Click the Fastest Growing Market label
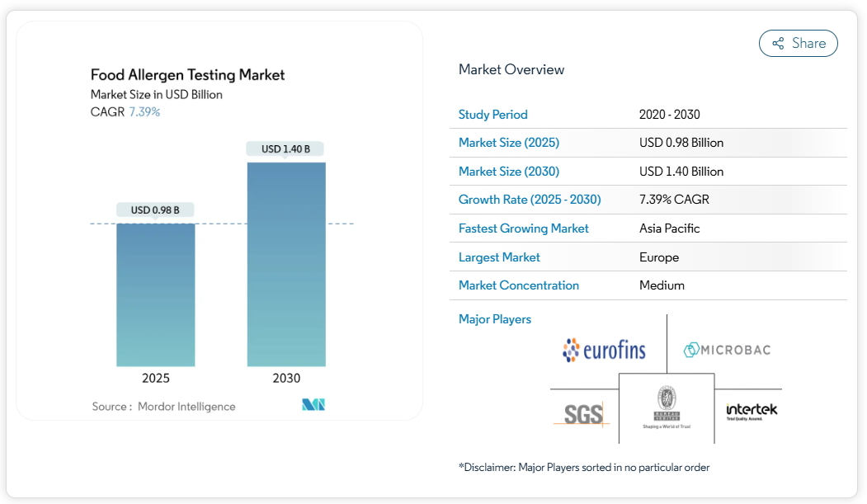The height and width of the screenshot is (504, 867). (523, 228)
